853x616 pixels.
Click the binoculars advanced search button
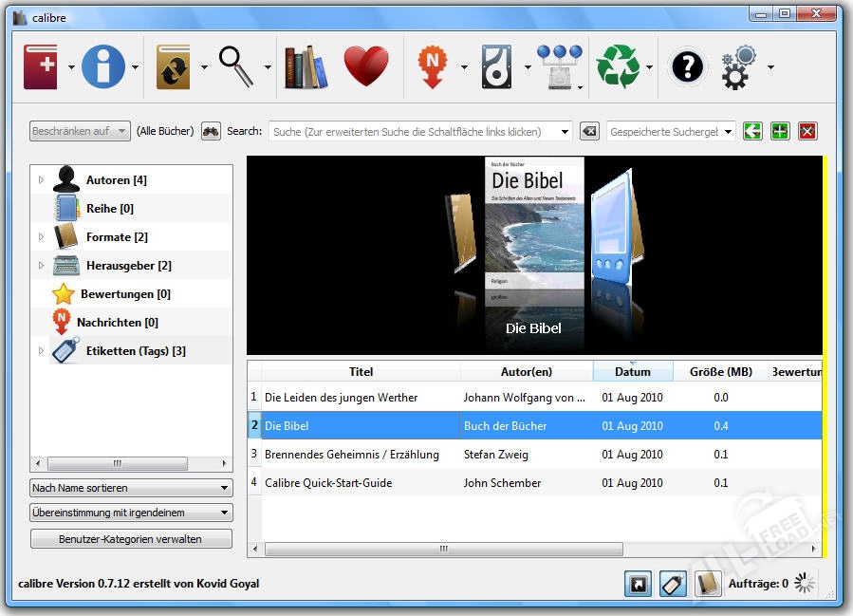point(211,132)
